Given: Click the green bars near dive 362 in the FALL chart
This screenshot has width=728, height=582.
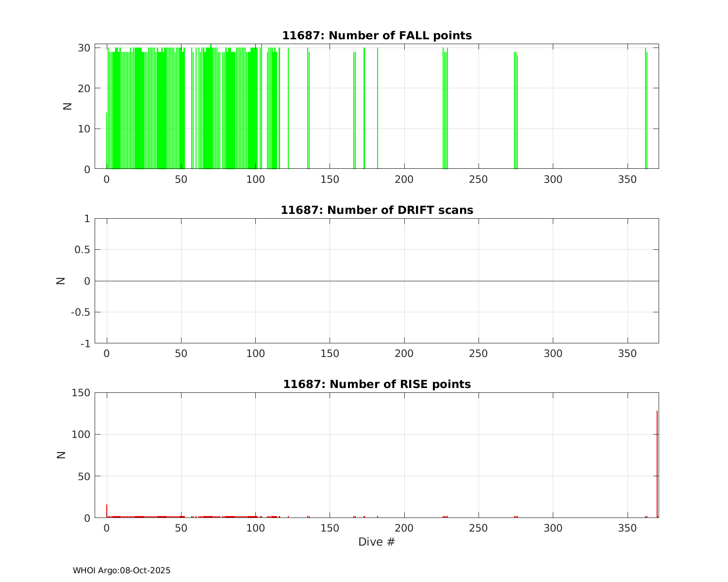Looking at the screenshot, I should pos(646,109).
